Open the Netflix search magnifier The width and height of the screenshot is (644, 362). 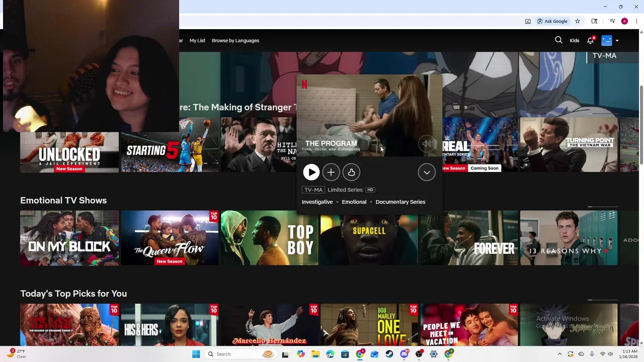pyautogui.click(x=558, y=40)
